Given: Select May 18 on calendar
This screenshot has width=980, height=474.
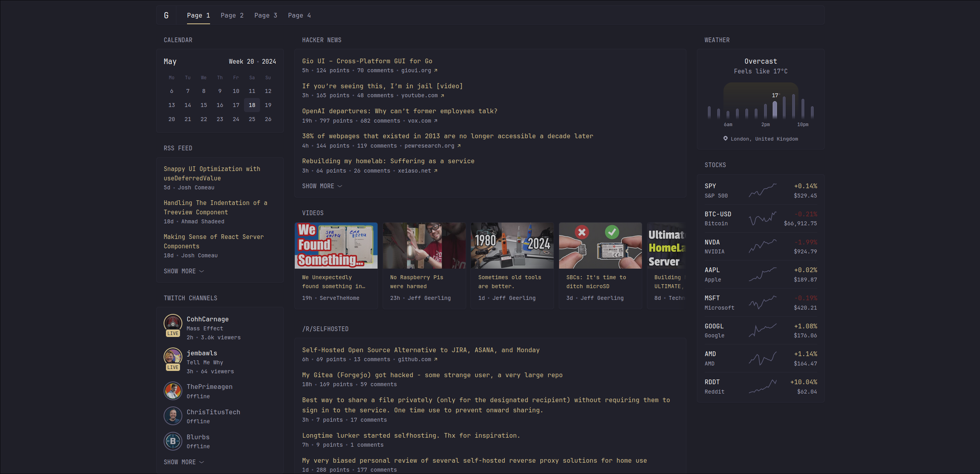Looking at the screenshot, I should coord(252,105).
